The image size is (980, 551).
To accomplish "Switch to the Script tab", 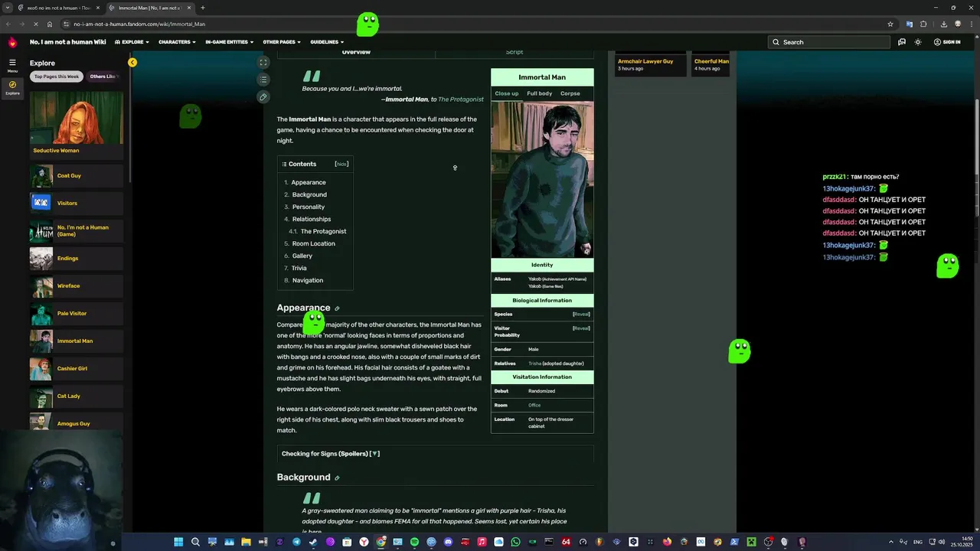I will click(514, 52).
